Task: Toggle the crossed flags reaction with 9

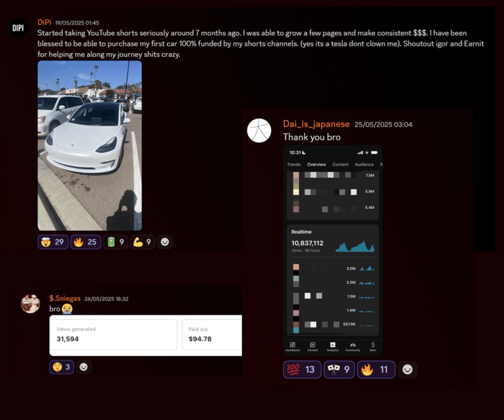Action: click(x=339, y=369)
